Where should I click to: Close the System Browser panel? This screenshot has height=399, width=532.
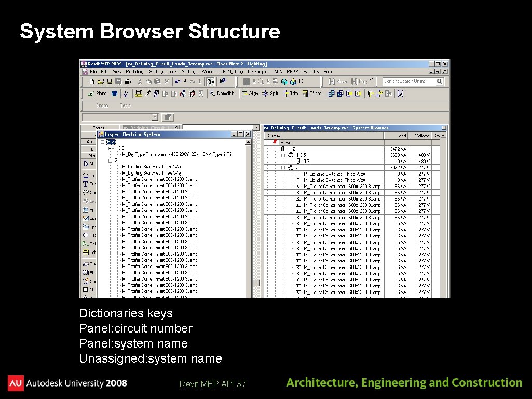click(x=444, y=128)
